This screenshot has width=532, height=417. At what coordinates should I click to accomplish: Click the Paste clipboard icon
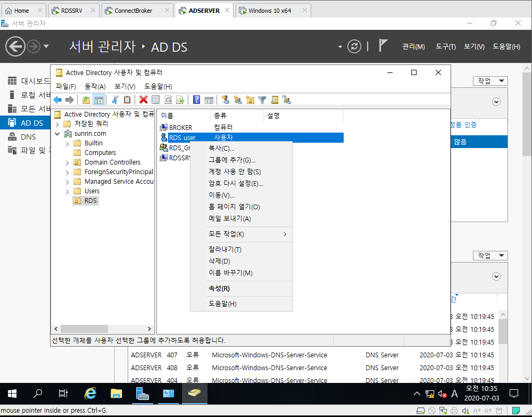127,100
